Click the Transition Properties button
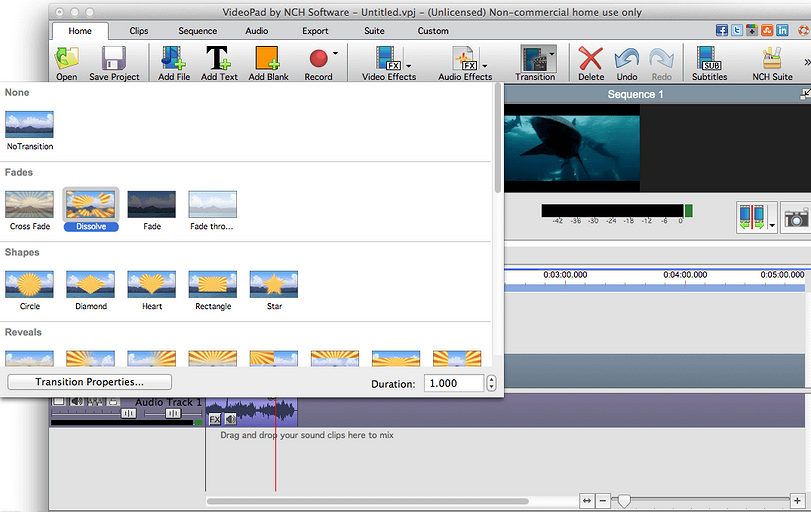Viewport: 811px width, 512px height. click(x=89, y=382)
